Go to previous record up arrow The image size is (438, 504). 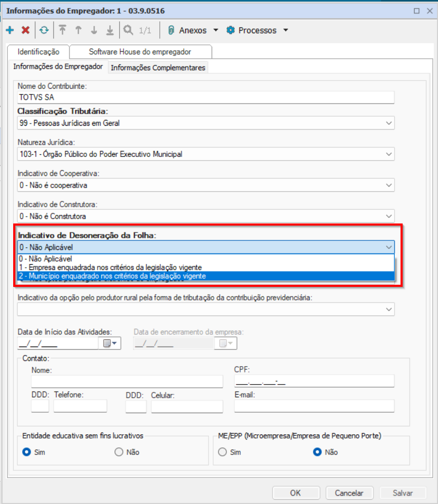[78, 31]
